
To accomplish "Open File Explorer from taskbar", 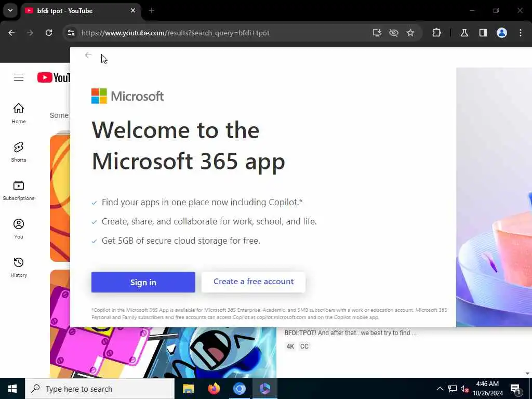I will (188, 389).
